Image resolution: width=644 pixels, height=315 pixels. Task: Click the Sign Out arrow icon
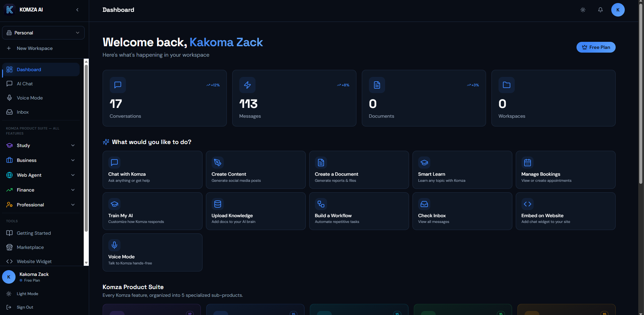tap(9, 307)
